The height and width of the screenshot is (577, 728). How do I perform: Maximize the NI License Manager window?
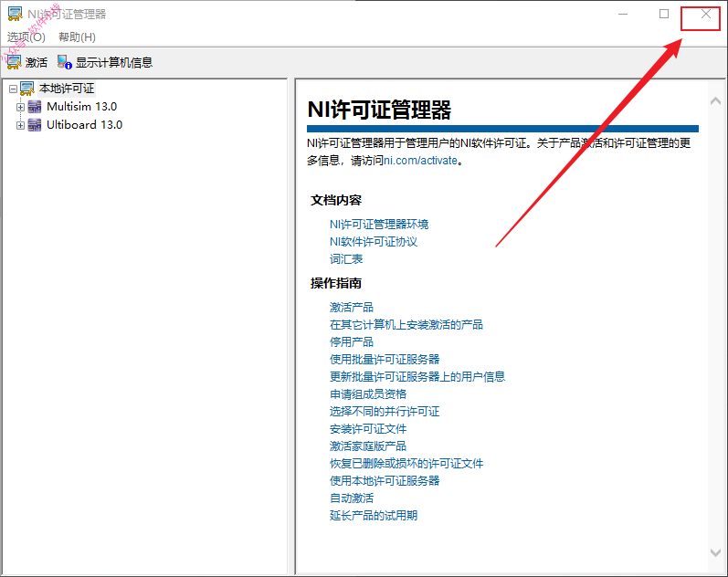click(x=664, y=14)
